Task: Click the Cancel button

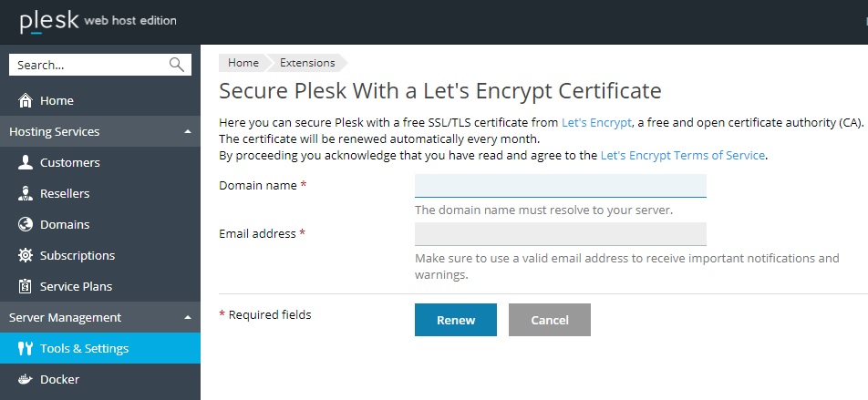Action: [x=550, y=320]
